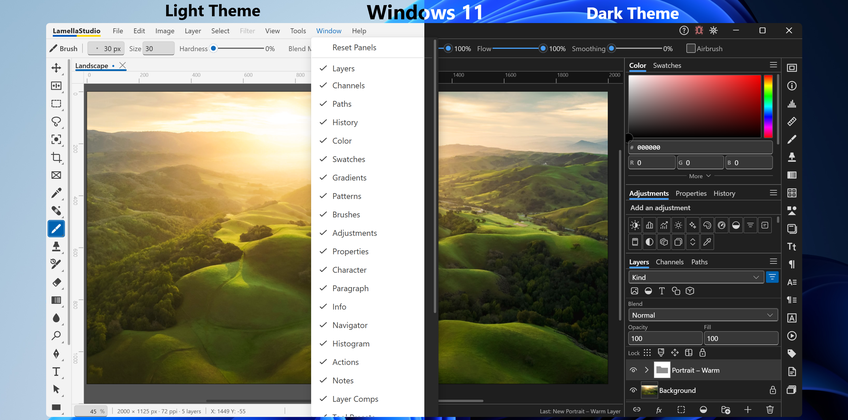Viewport: 848px width, 420px height.
Task: Open the Actions play panel icon
Action: pos(792,336)
